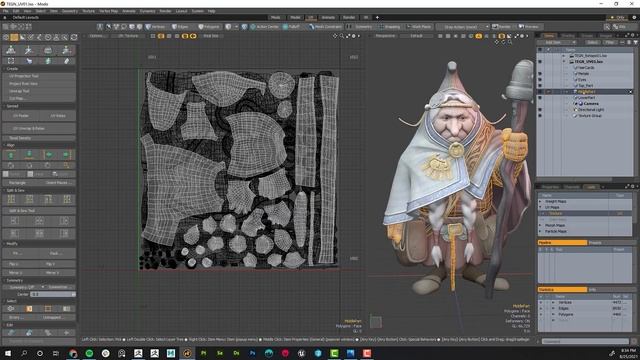Click the Items panel vertical scrollbar
Viewport: 640px width, 360px height.
click(x=636, y=110)
